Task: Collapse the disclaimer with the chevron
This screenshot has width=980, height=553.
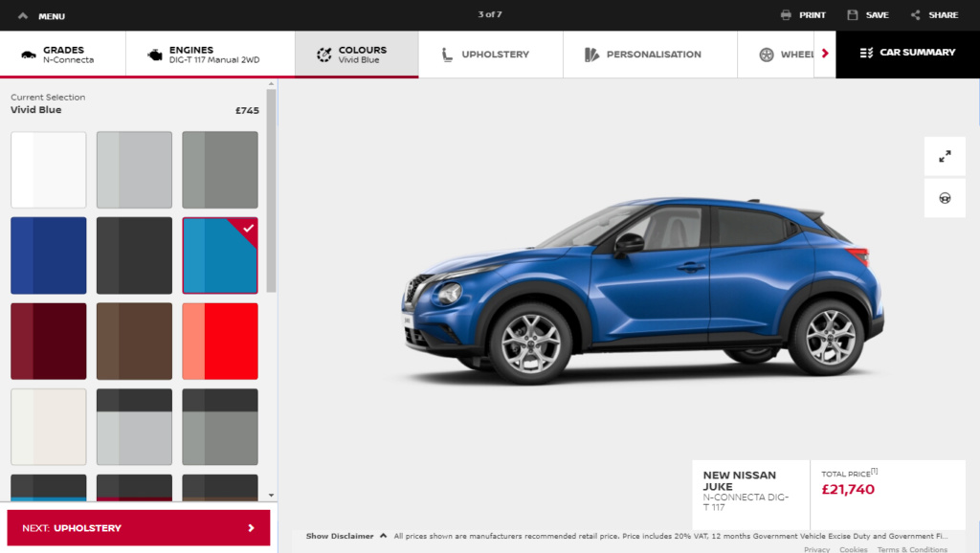Action: pos(383,536)
